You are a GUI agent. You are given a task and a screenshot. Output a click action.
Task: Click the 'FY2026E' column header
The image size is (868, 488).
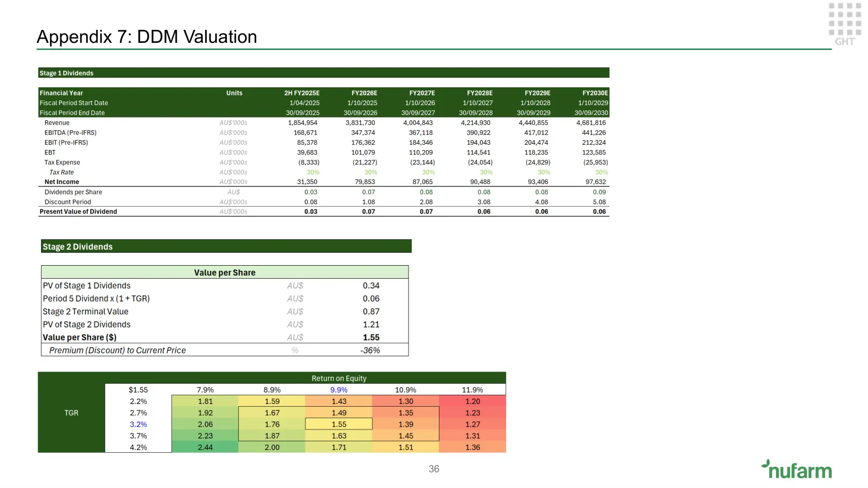click(364, 93)
